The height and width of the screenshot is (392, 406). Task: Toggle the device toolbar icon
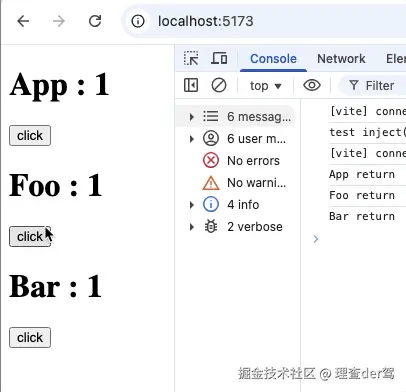(x=219, y=59)
